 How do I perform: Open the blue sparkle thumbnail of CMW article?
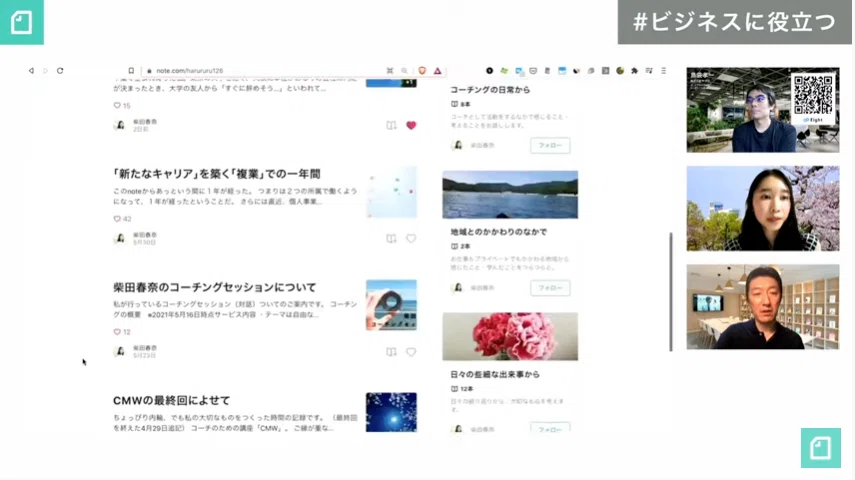pos(392,412)
